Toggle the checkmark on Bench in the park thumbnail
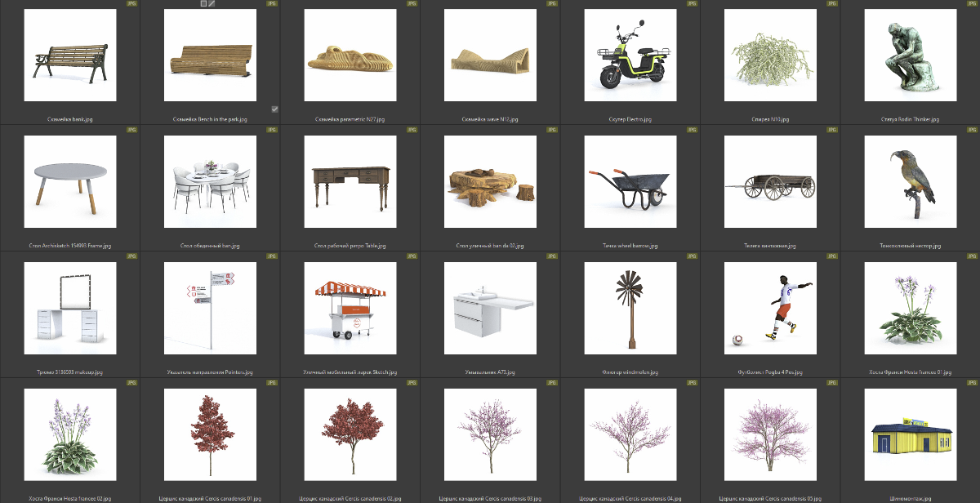Viewport: 980px width, 503px height. coord(275,109)
